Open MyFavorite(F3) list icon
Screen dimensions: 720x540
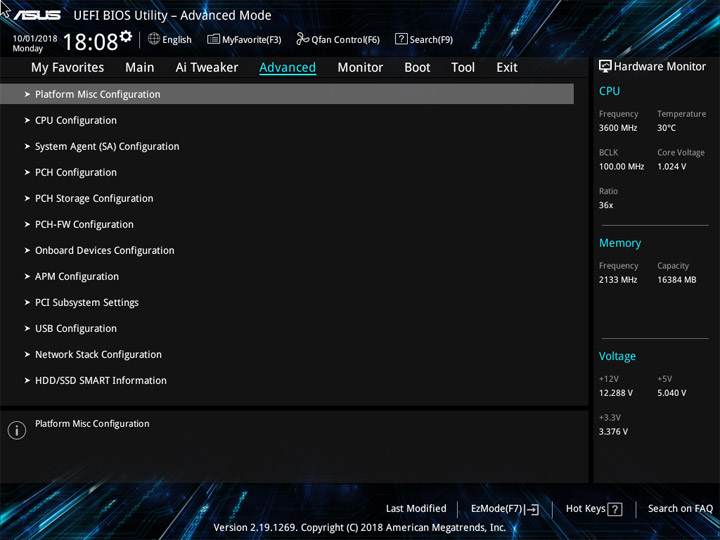pyautogui.click(x=213, y=39)
